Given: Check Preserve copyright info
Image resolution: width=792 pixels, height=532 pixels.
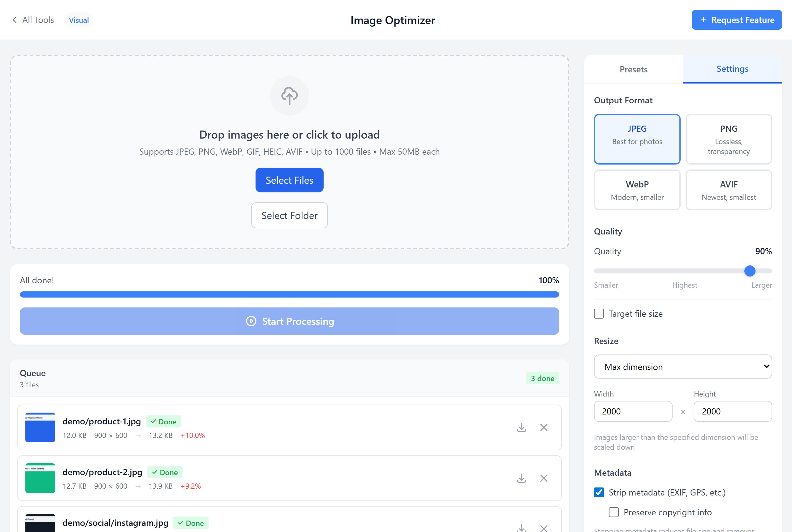Looking at the screenshot, I should [x=613, y=512].
